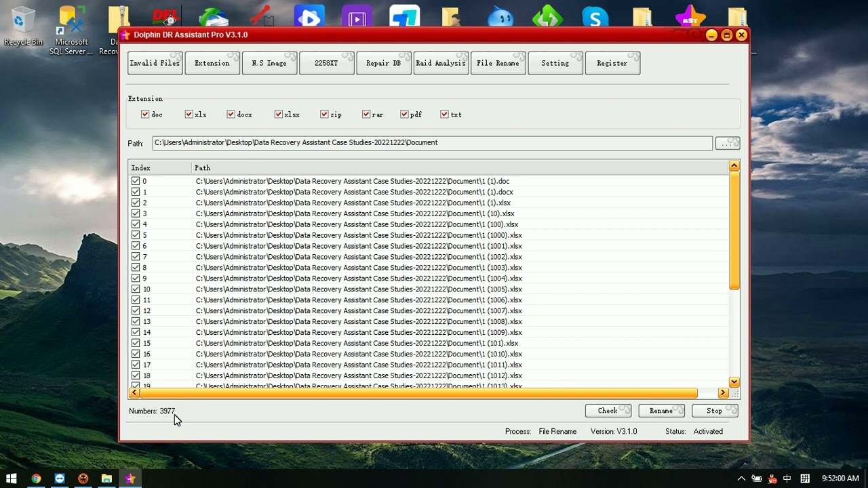This screenshot has height=488, width=868.
Task: Open the Microsoft SQL Server desktop shortcut
Action: [71, 30]
